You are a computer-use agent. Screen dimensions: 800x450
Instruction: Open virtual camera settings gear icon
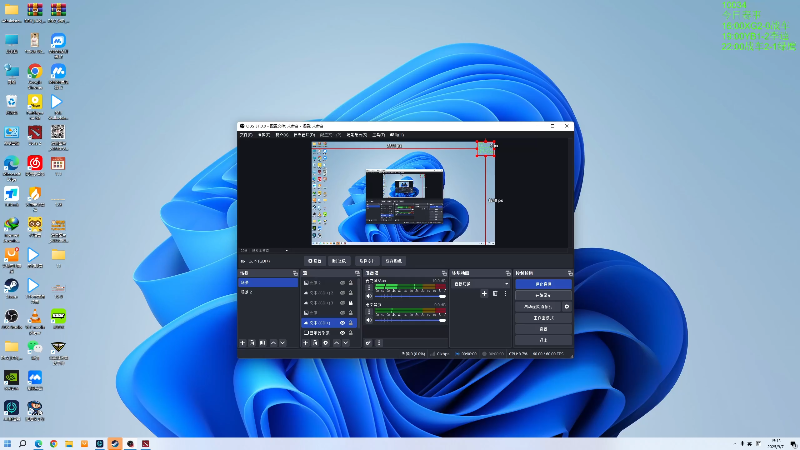pos(567,307)
